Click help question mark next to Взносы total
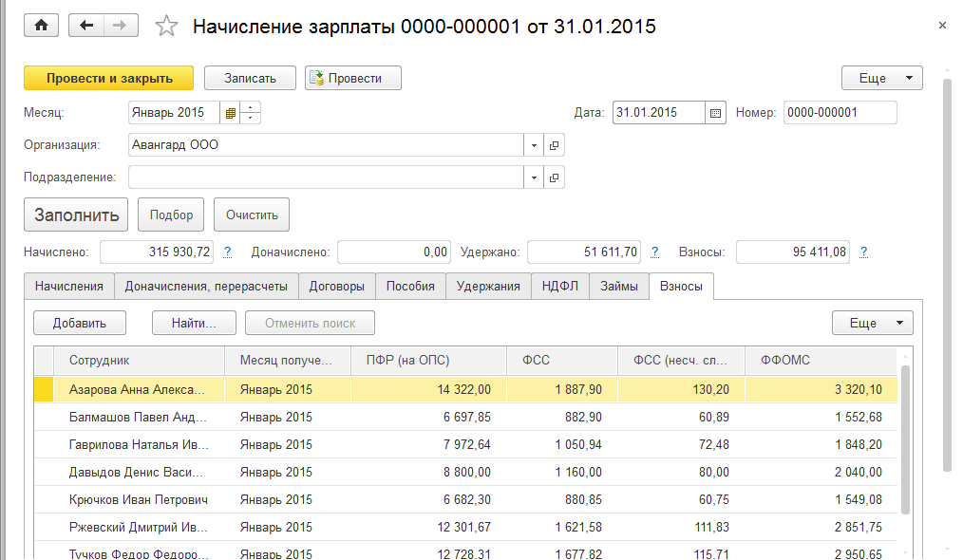 863,252
